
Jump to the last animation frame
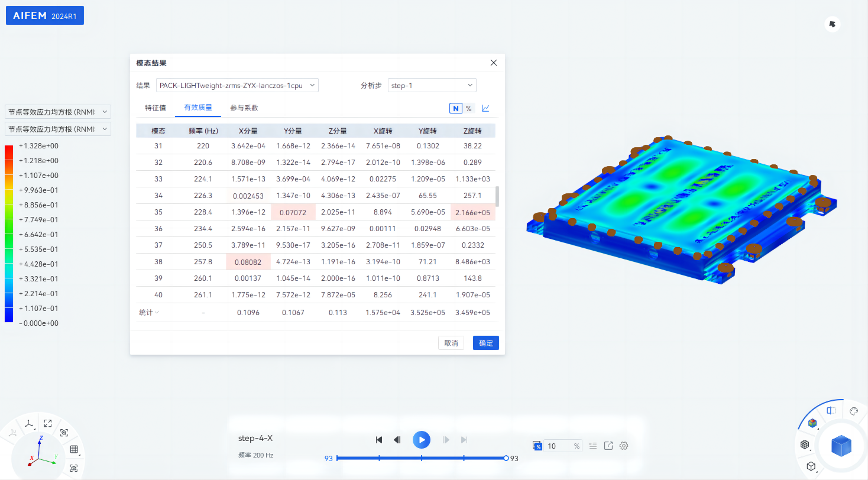464,440
